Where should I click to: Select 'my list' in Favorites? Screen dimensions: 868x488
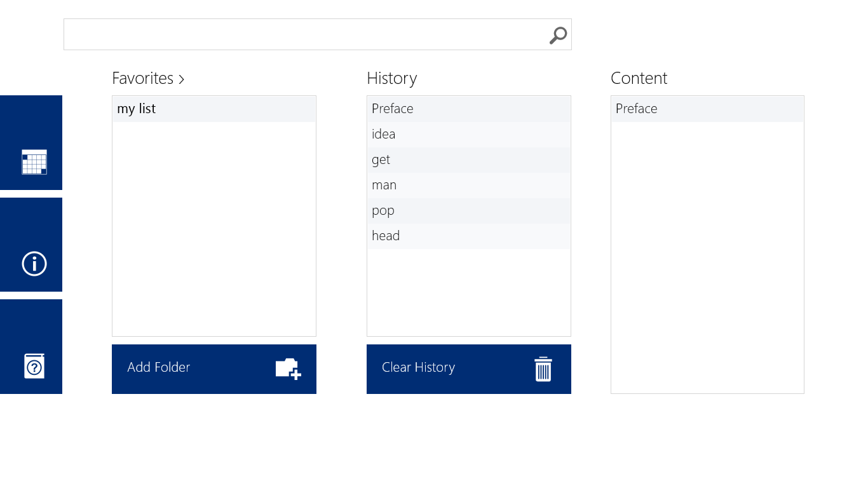click(x=214, y=109)
